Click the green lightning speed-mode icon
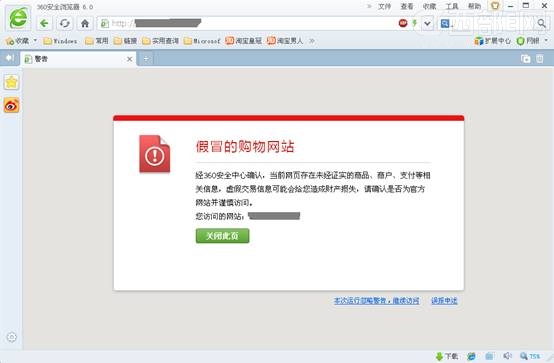The width and height of the screenshot is (554, 363). [414, 23]
